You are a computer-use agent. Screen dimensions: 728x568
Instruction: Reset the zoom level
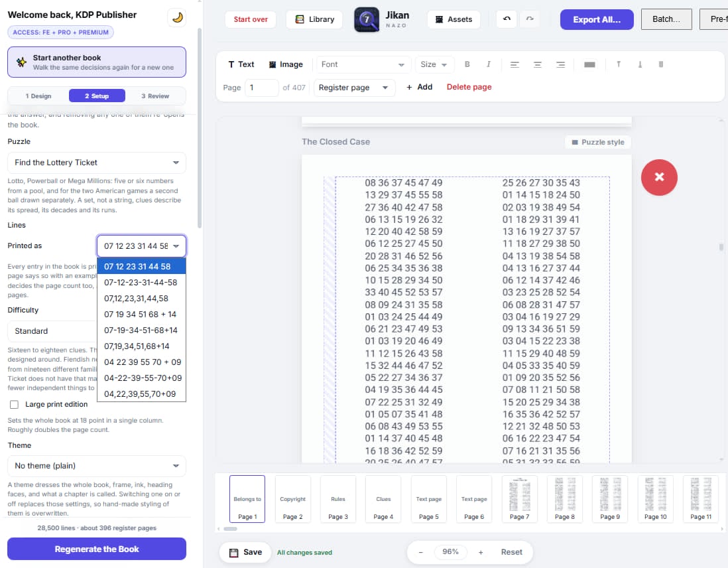511,552
